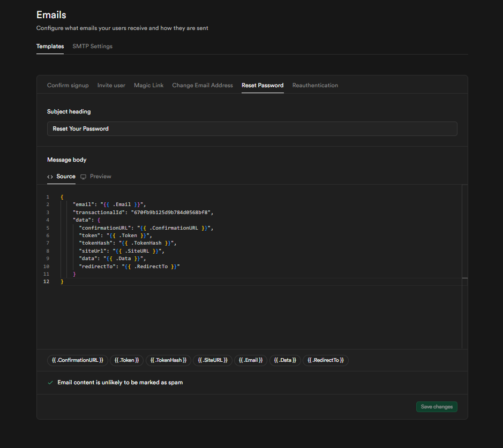Screen dimensions: 503x448
Task: Insert the {{ .ConfirmationURL }} variable
Action: click(x=77, y=360)
